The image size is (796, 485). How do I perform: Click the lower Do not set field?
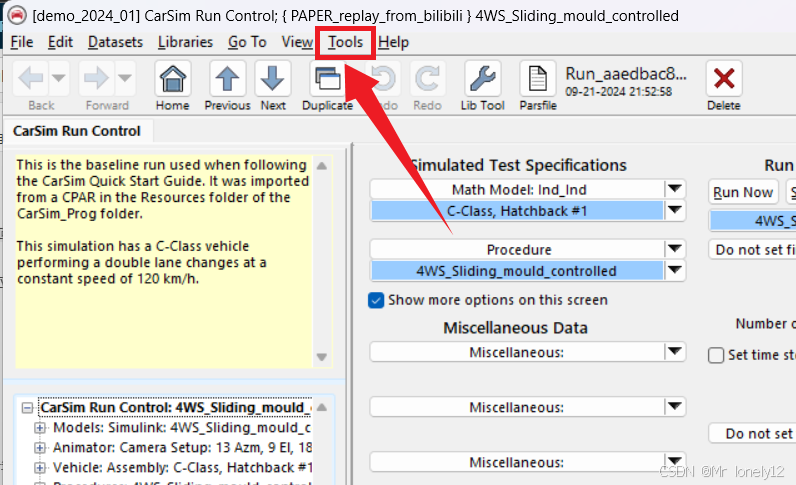pos(752,433)
